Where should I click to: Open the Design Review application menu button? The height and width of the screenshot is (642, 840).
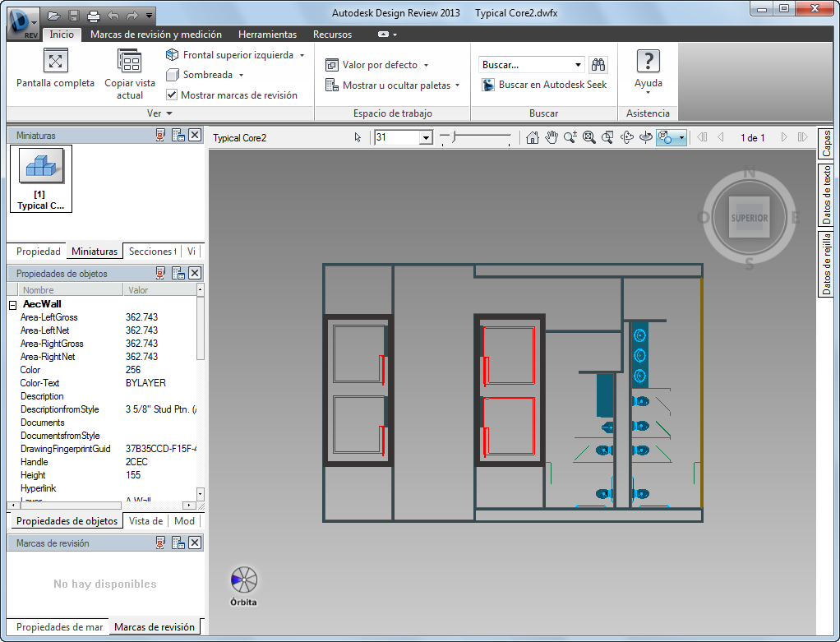23,23
